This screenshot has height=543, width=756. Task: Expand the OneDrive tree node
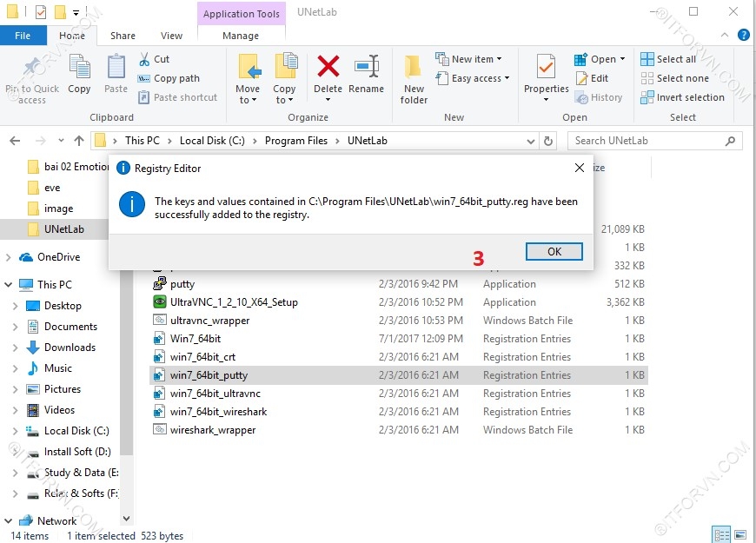(x=9, y=257)
